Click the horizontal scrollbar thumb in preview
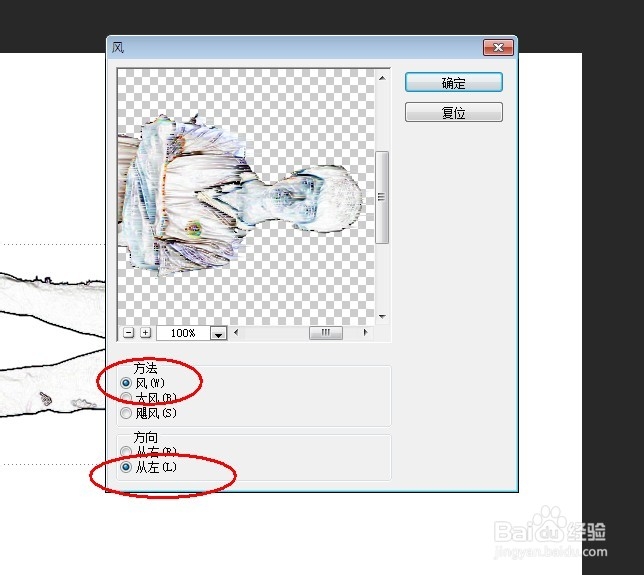The width and height of the screenshot is (644, 575). pos(326,333)
